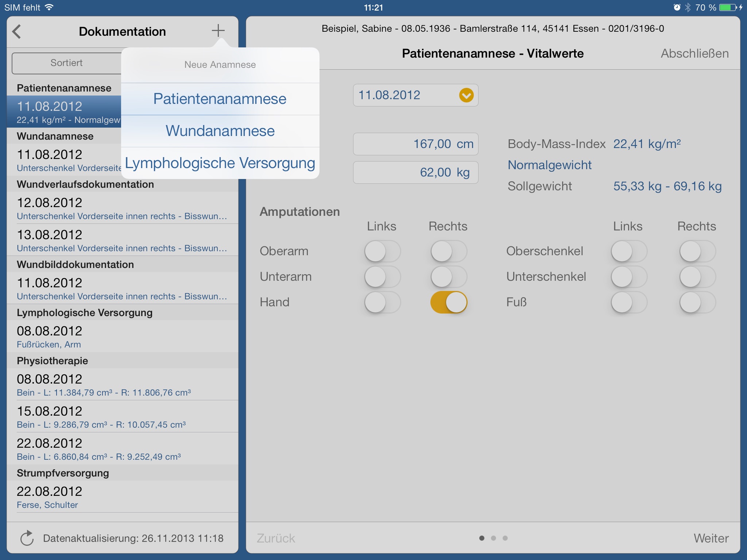Open Strumpfversorgung entry Ferse, Schulter

click(123, 497)
